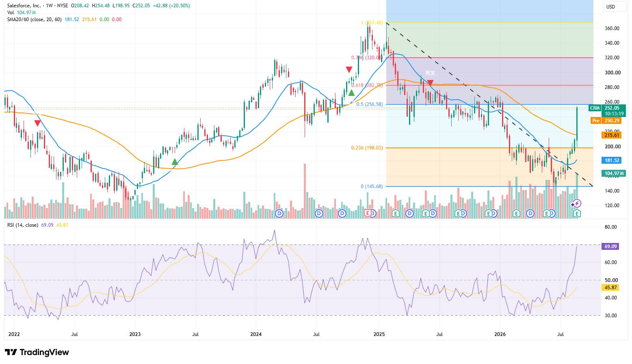
Task: Click the green 104.97M volume axis label
Action: pos(614,173)
